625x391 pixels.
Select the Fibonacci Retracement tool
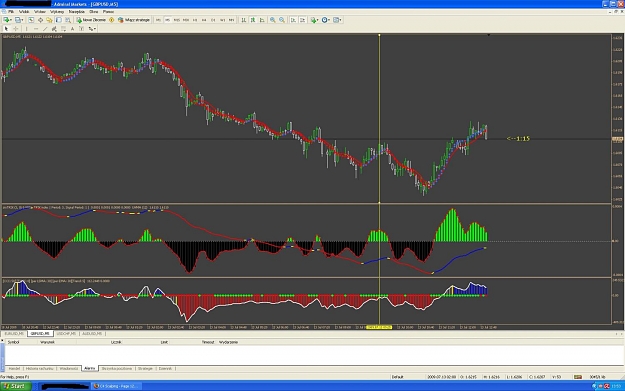63,29
